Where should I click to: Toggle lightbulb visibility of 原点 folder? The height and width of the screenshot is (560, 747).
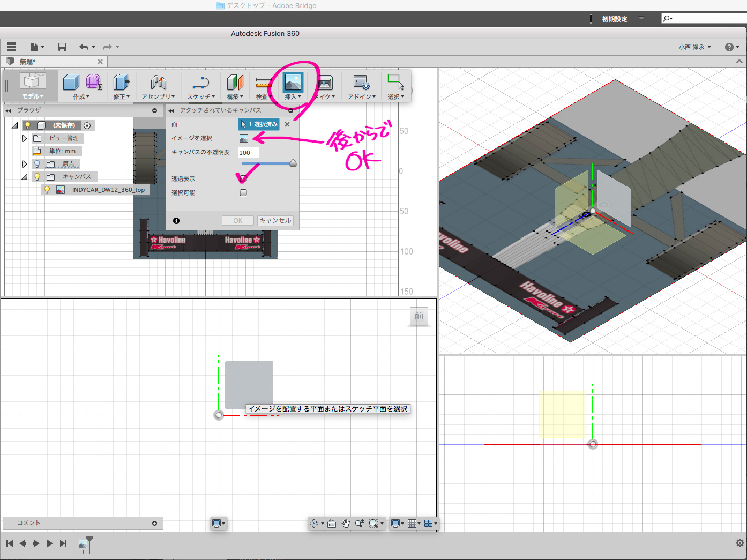coord(37,164)
